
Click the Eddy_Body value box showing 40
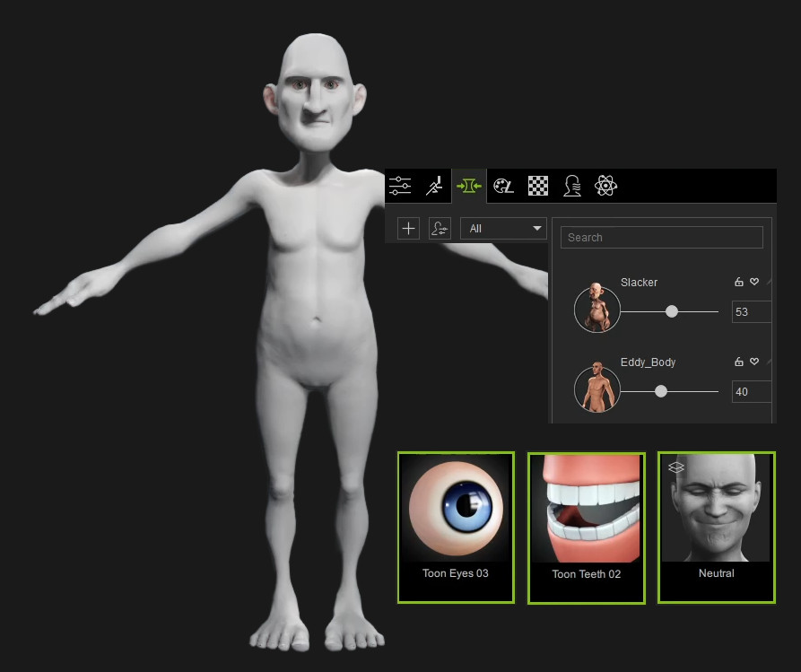tap(751, 392)
